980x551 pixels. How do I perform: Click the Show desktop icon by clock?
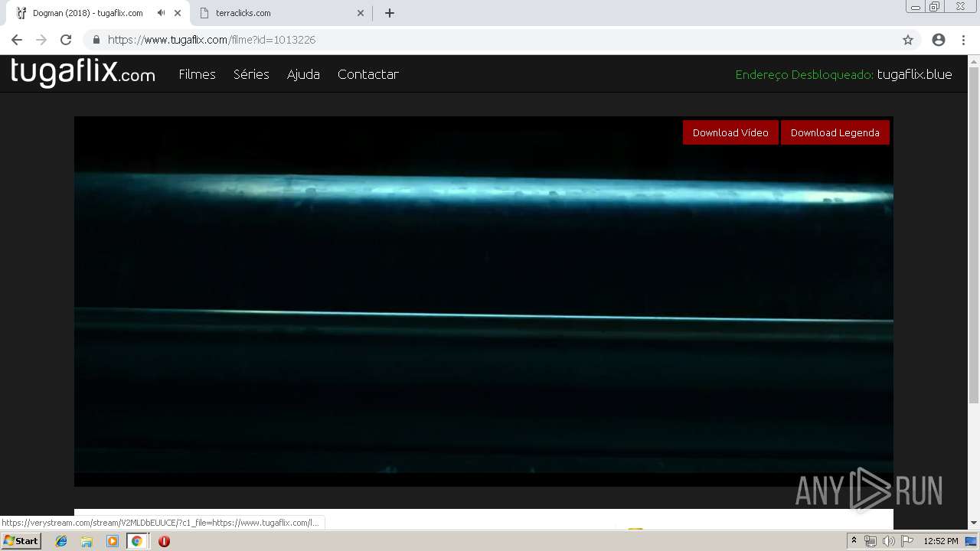point(971,541)
